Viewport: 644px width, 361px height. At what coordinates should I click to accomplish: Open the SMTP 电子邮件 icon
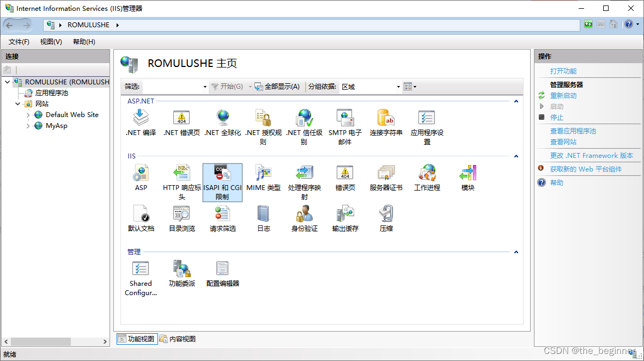point(345,118)
